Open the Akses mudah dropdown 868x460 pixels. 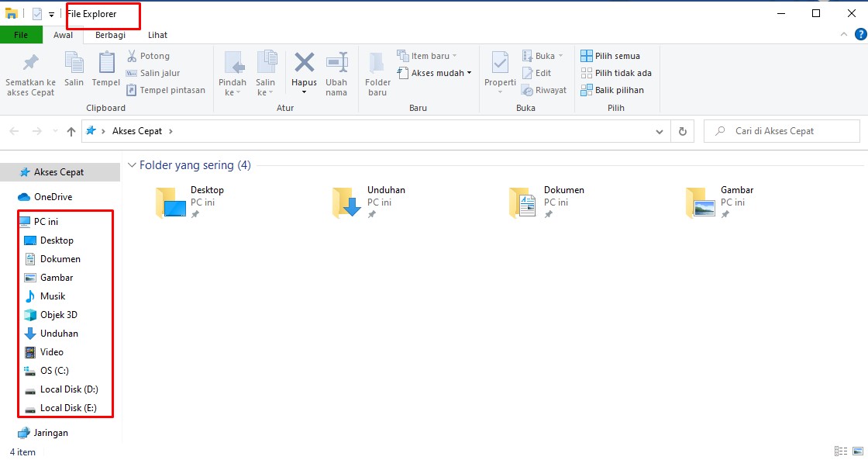point(434,73)
